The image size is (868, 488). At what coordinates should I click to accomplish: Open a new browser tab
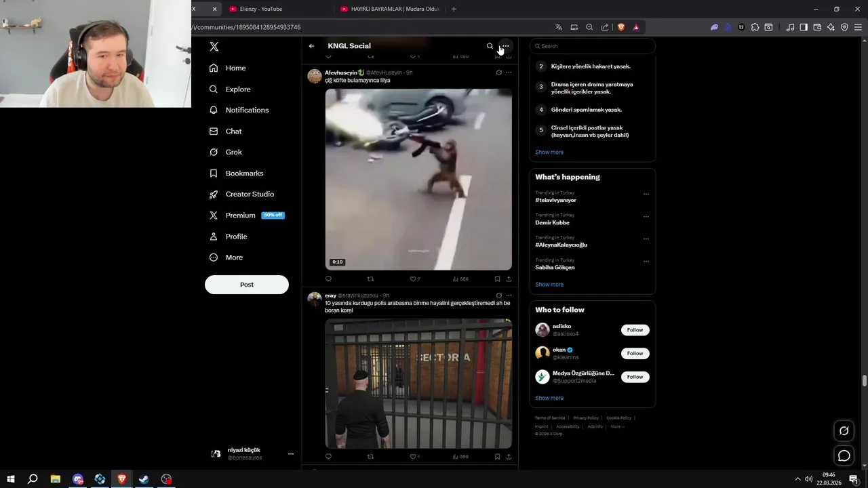click(x=454, y=9)
